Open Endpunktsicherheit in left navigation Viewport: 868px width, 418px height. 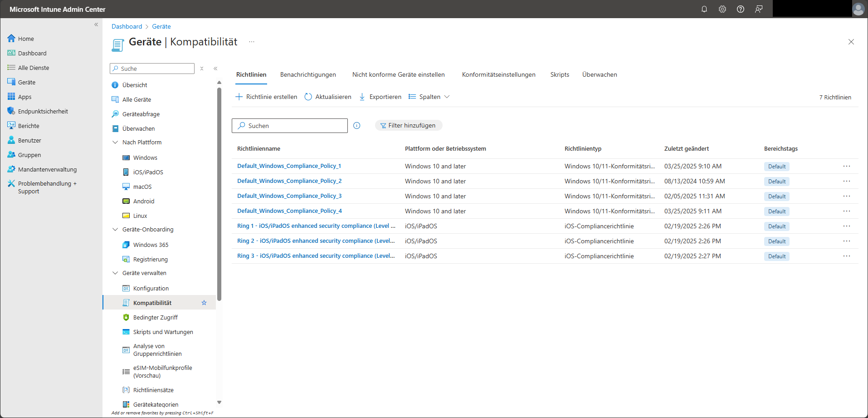pyautogui.click(x=43, y=111)
